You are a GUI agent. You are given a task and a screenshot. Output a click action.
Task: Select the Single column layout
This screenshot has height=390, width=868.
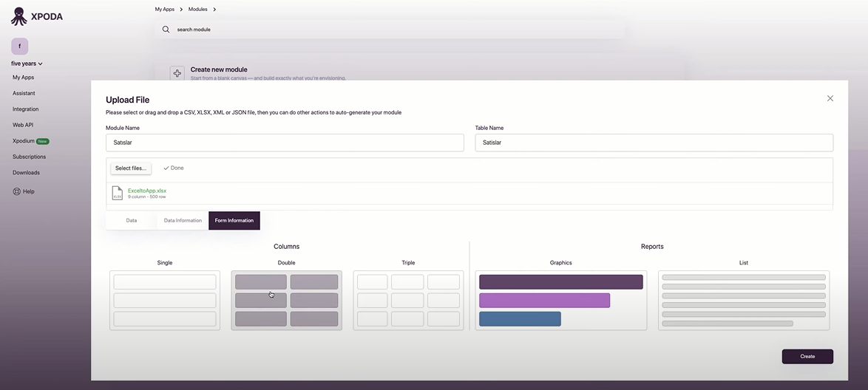[165, 301]
